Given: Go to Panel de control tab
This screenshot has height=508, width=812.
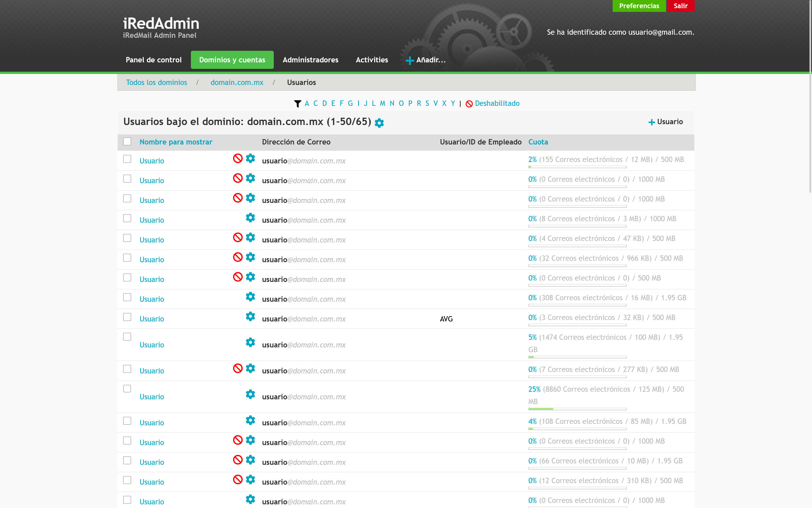Looking at the screenshot, I should click(x=154, y=60).
